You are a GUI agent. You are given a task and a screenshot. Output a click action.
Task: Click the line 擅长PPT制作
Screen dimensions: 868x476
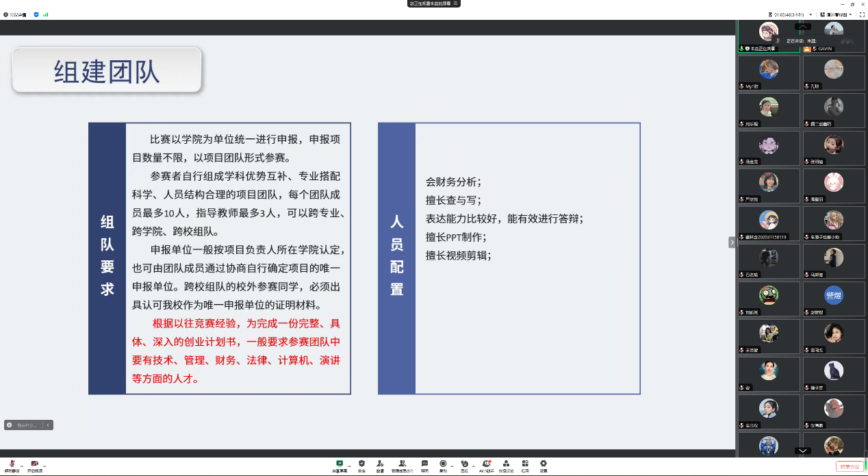456,237
